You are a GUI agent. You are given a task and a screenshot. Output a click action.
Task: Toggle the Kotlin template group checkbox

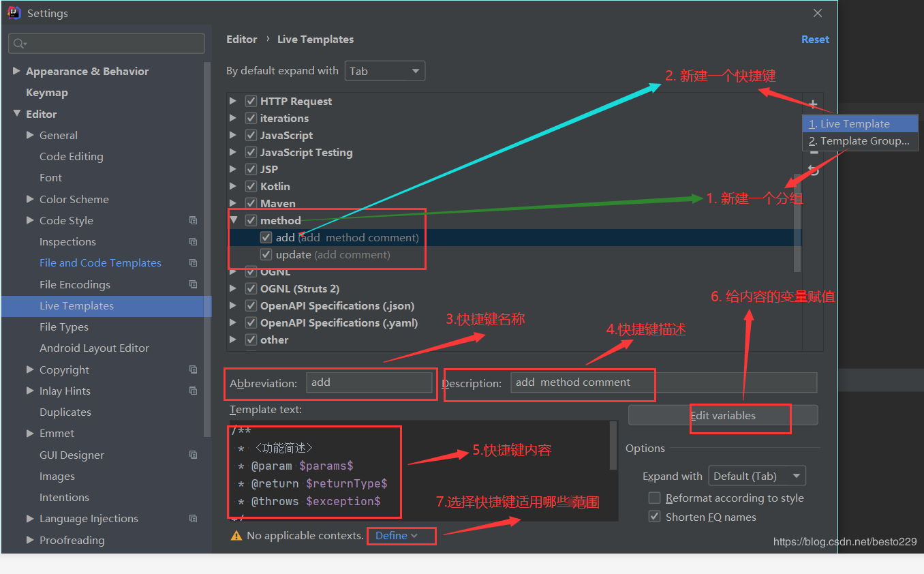coord(251,186)
